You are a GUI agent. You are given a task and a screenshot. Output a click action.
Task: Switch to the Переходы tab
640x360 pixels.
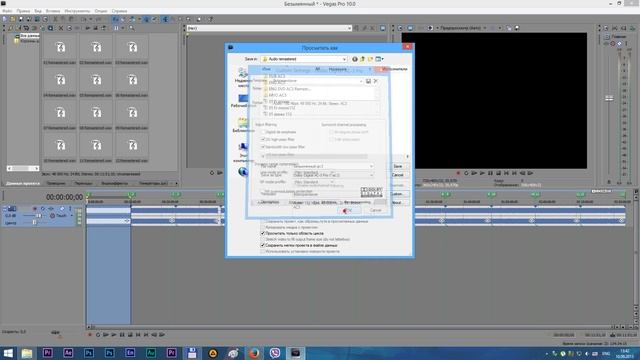[x=83, y=183]
